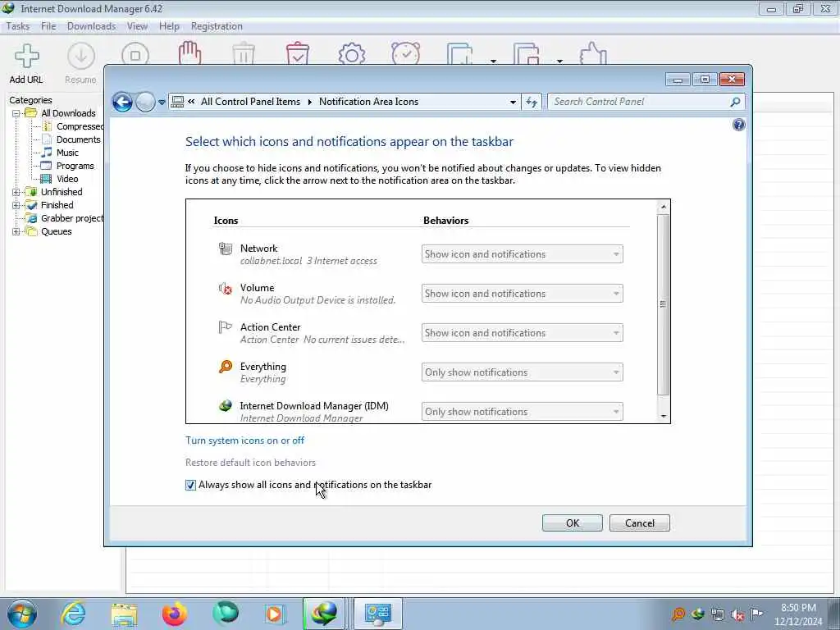Click the refresh icon beside the address bar
Viewport: 840px width, 630px height.
point(532,102)
